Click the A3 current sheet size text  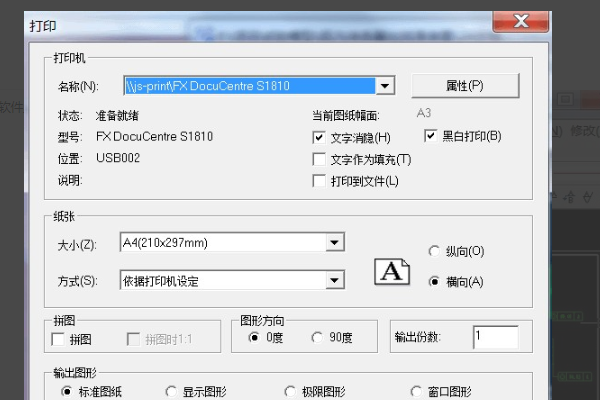pyautogui.click(x=424, y=113)
